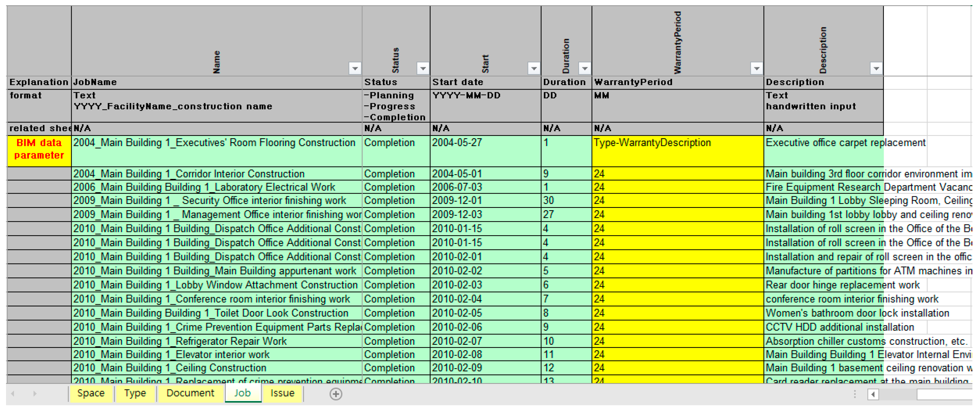Switch to the Type sheet tab
The height and width of the screenshot is (411, 980).
click(135, 393)
